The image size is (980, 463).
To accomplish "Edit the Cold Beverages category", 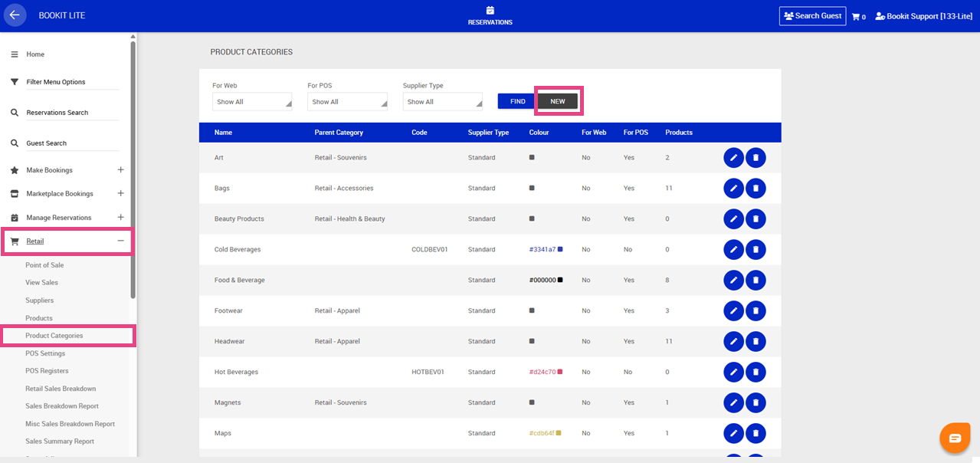I will point(733,250).
